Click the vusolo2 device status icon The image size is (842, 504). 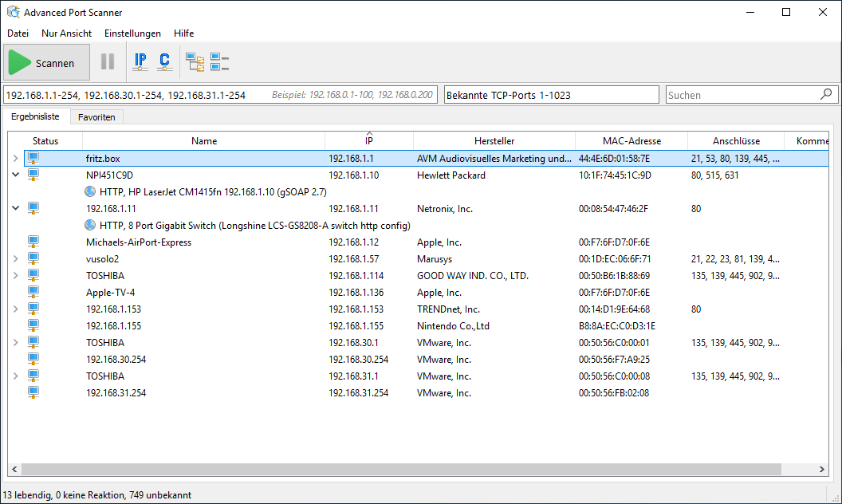coord(33,259)
